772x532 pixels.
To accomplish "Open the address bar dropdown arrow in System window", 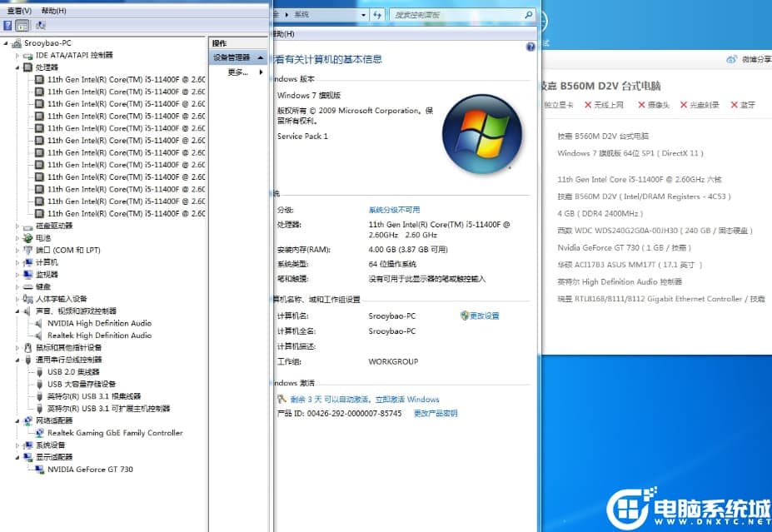I will pos(363,15).
